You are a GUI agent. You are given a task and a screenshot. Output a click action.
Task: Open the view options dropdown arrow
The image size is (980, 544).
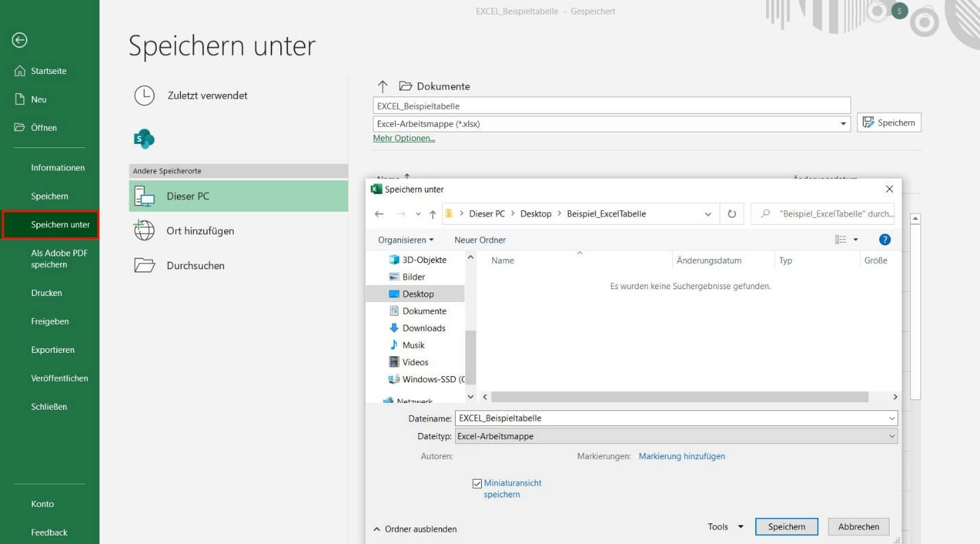tap(855, 240)
